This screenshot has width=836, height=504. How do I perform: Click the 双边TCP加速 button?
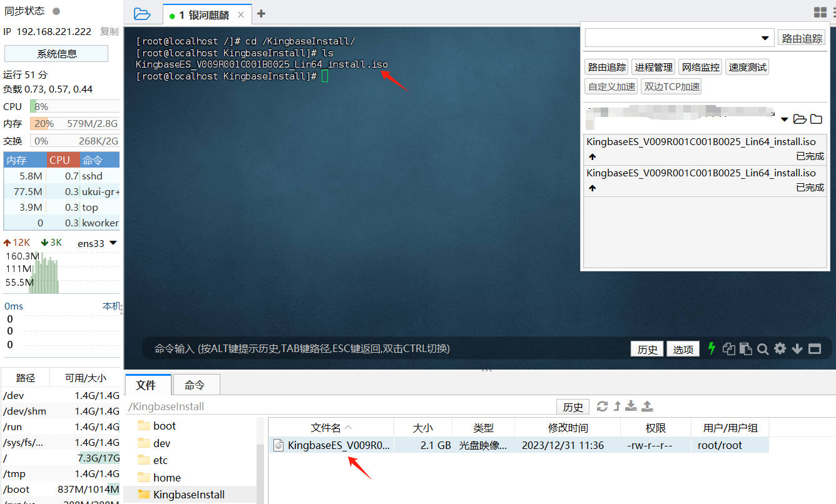click(671, 87)
